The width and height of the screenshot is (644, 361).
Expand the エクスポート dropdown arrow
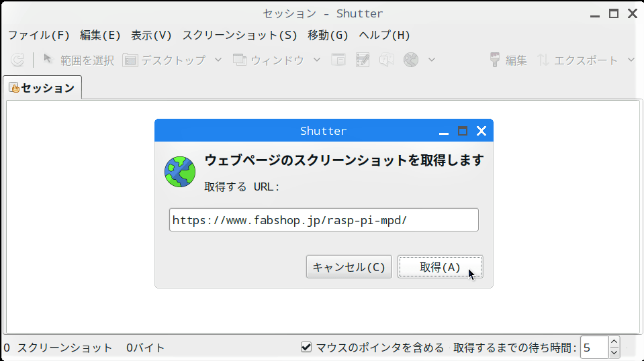click(631, 60)
